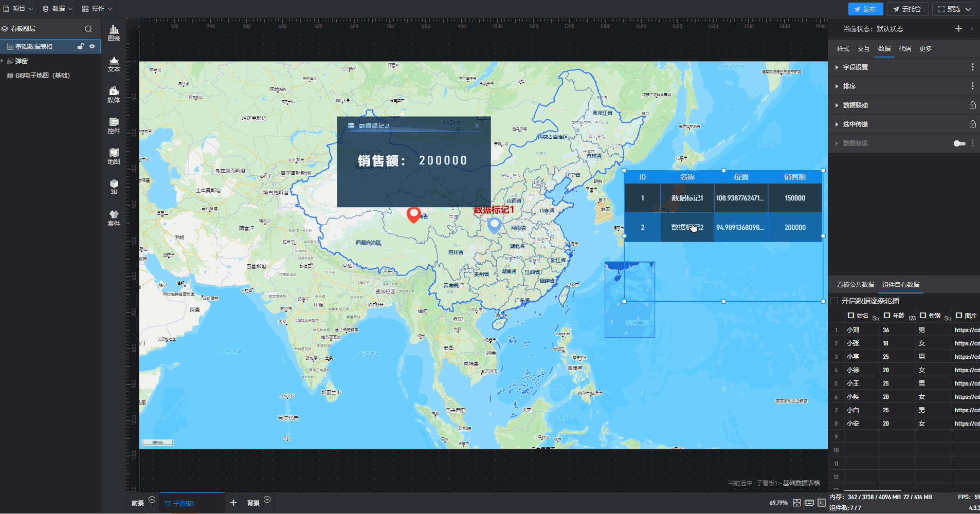Close the 数据标记2 popup window

[x=477, y=125]
